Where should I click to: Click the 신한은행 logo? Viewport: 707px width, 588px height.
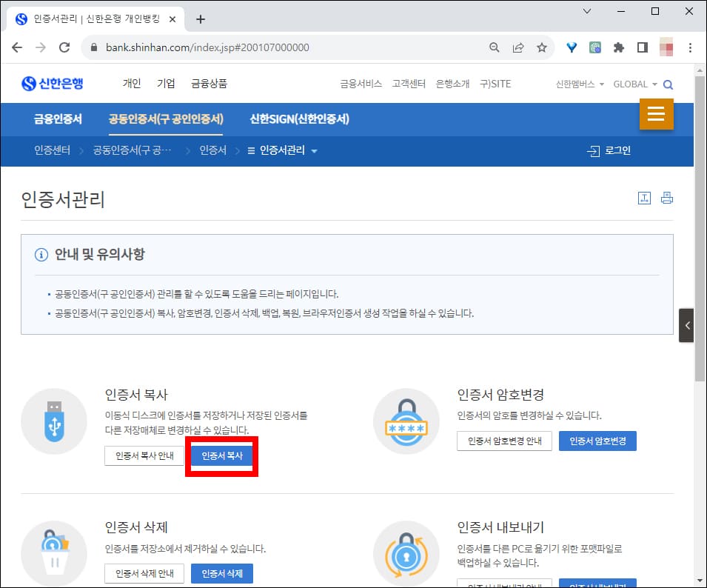tap(52, 84)
